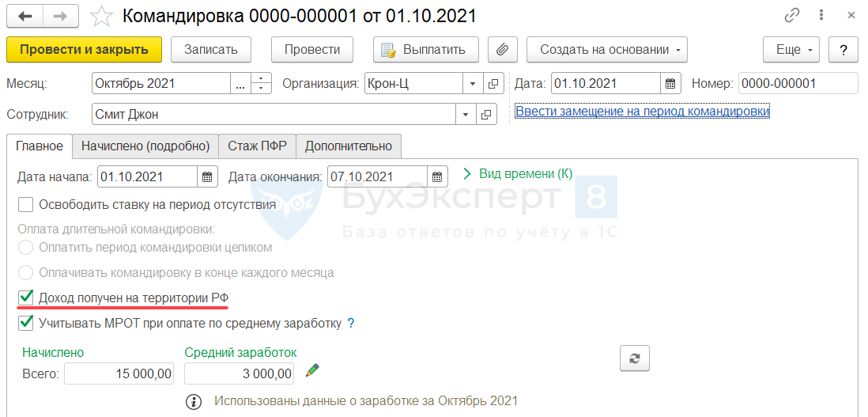Expand 'Создать на основании' menu
This screenshot has height=417, width=868.
click(606, 49)
